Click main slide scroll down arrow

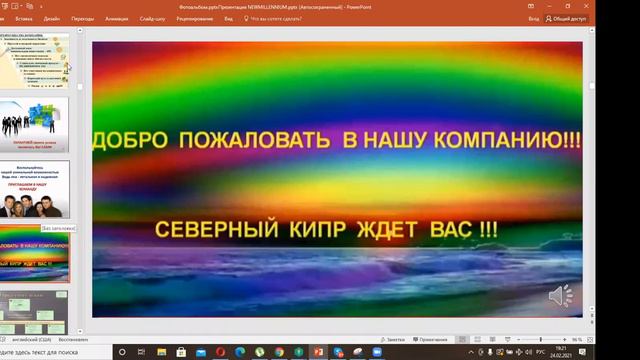[x=592, y=309]
